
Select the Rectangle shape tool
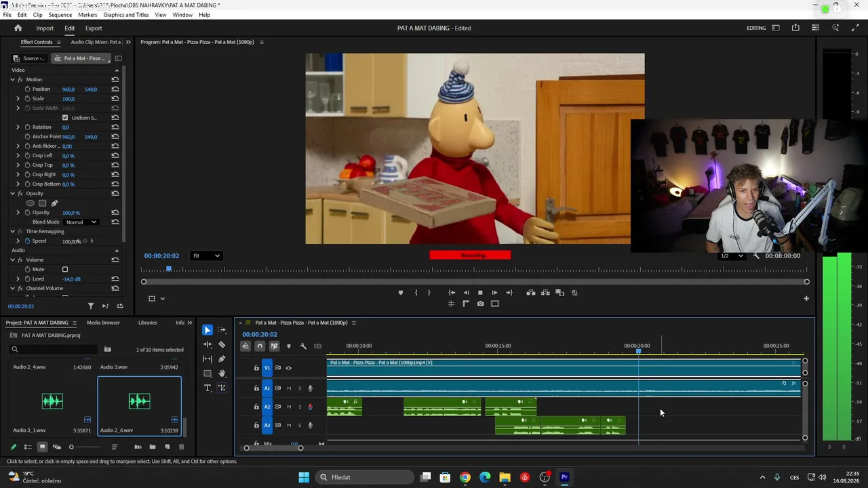[208, 373]
